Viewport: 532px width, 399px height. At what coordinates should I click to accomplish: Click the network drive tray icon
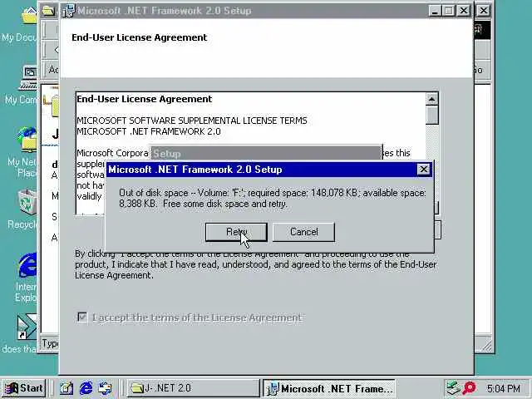(452, 388)
